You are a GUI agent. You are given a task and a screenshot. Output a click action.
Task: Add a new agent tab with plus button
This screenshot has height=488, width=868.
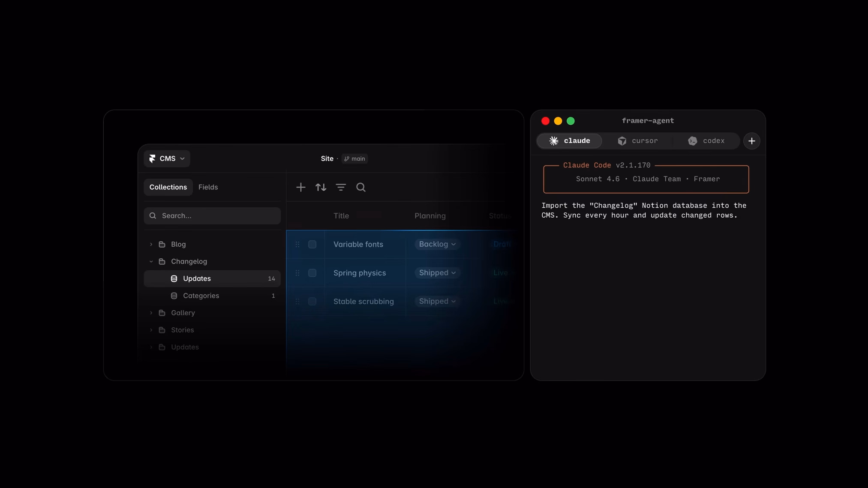(752, 141)
